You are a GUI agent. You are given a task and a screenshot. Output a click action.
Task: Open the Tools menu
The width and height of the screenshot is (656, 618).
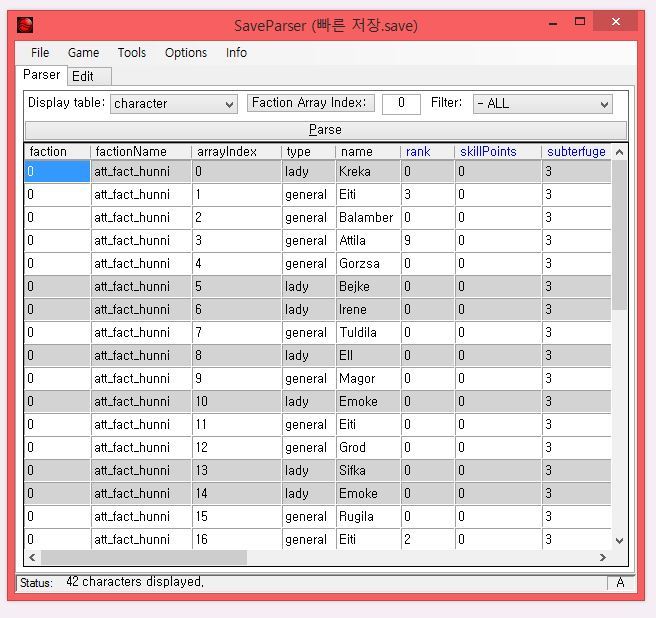[x=131, y=53]
